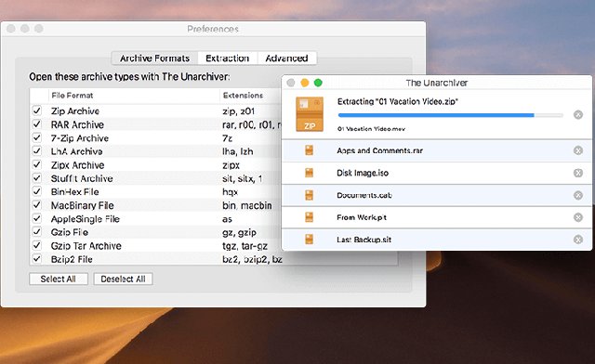Click the Deselect All button
This screenshot has height=364, width=595.
(123, 279)
